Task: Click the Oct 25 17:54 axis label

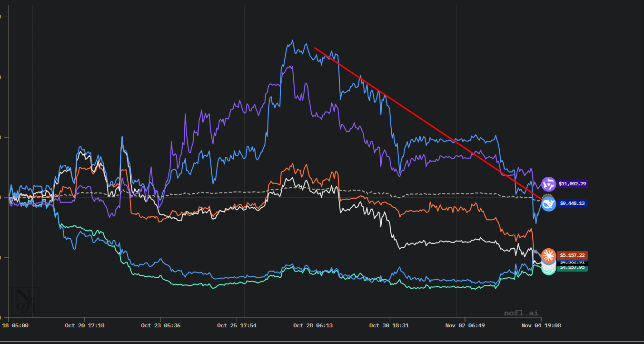Action: [x=237, y=326]
